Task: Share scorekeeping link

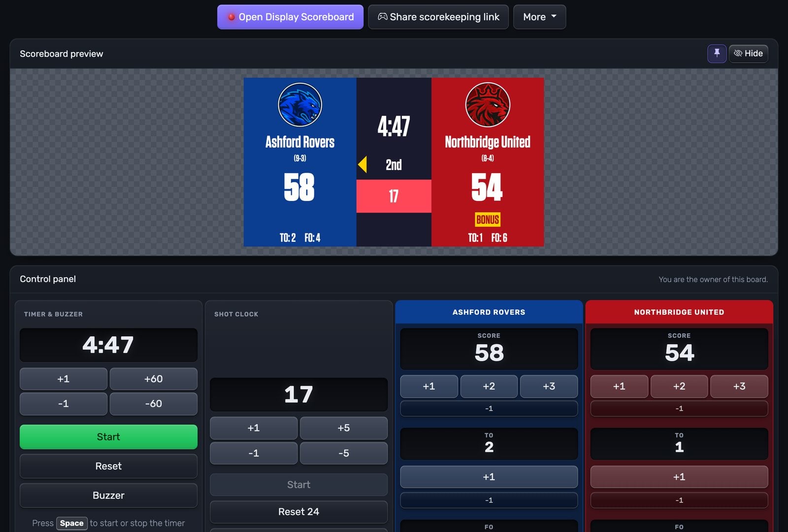Action: [x=438, y=17]
